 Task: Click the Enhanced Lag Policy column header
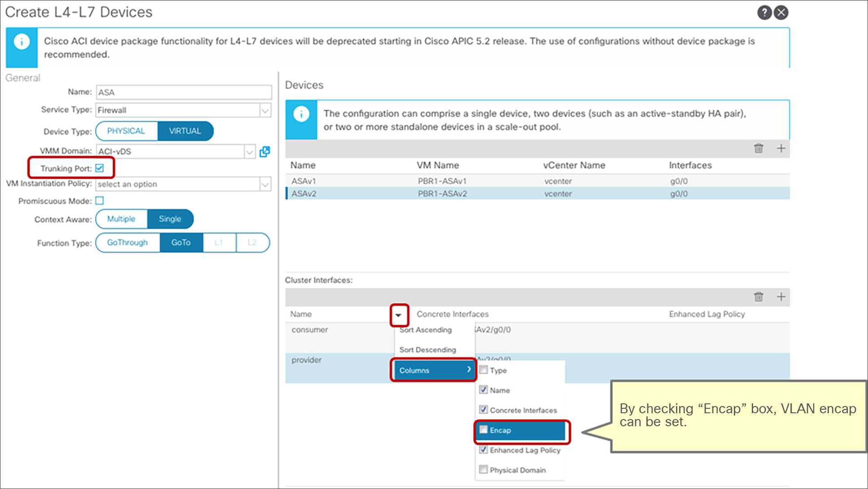pos(707,314)
